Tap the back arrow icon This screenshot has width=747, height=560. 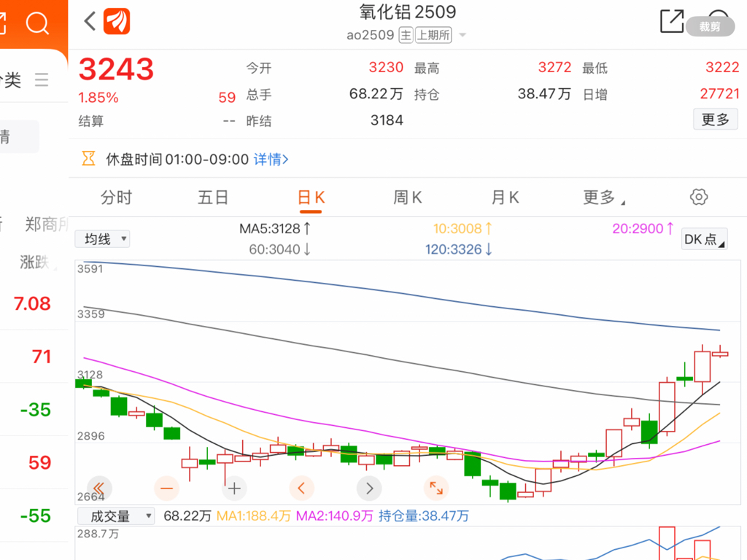click(90, 21)
